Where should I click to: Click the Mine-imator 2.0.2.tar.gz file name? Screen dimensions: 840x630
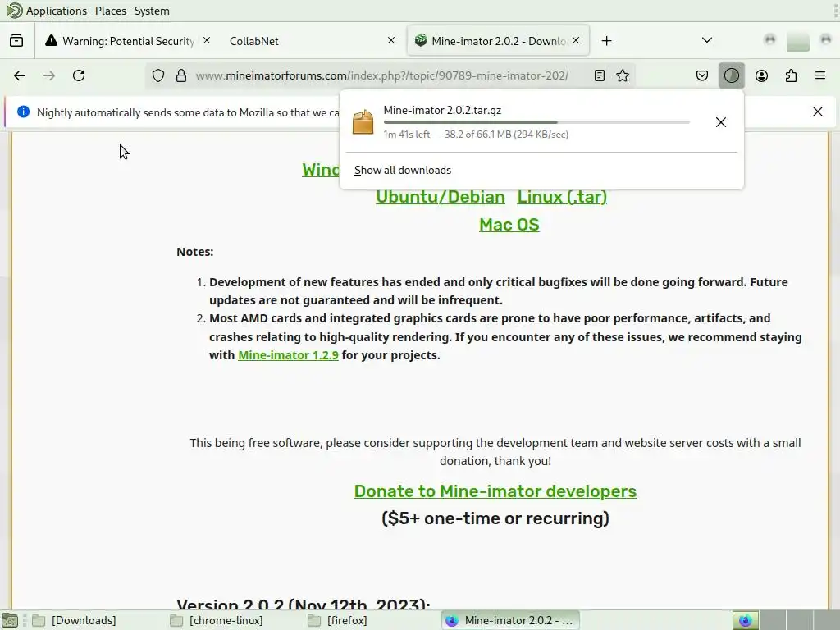[442, 110]
